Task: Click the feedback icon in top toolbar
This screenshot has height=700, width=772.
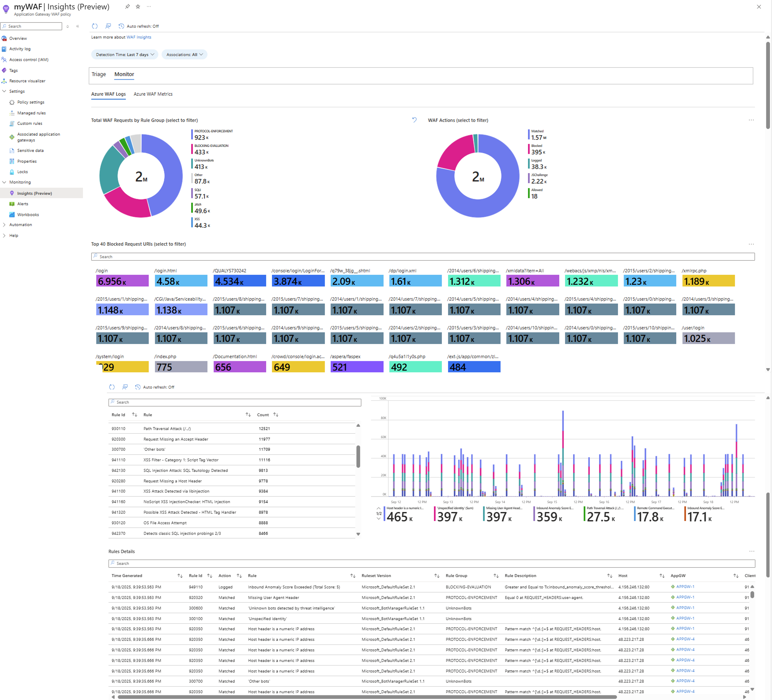Action: click(x=108, y=26)
